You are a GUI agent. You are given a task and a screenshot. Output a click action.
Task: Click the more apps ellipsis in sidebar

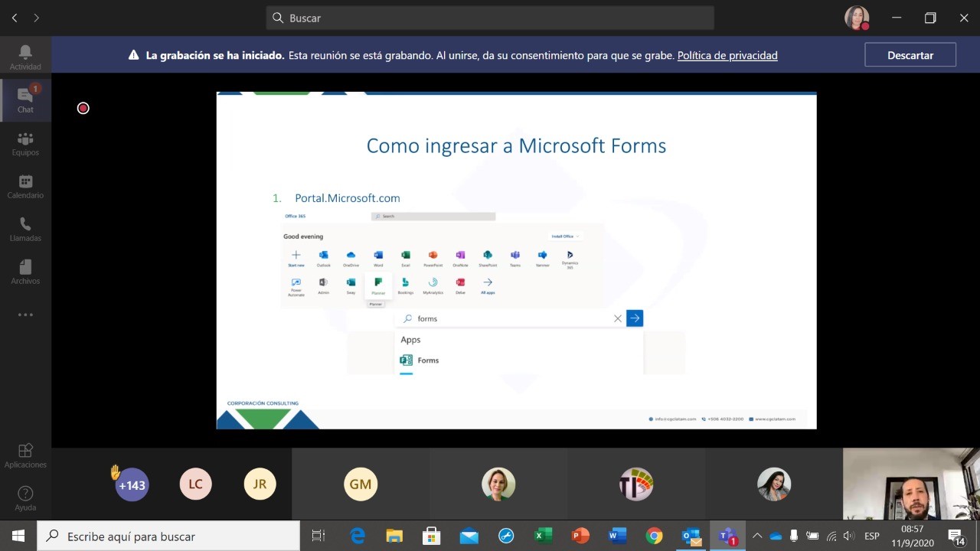tap(25, 315)
